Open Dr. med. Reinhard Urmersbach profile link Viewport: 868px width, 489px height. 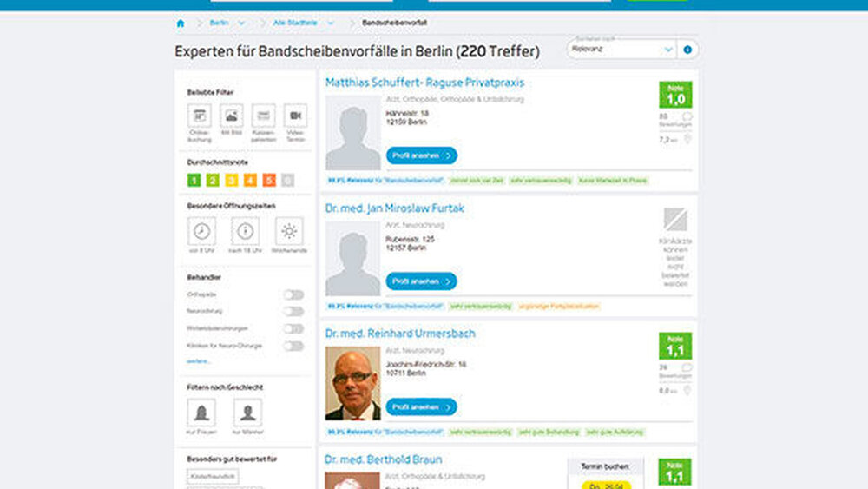pos(400,334)
